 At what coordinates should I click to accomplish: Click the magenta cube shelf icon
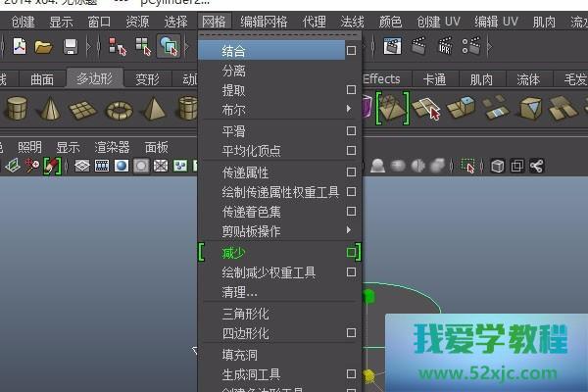point(367,108)
